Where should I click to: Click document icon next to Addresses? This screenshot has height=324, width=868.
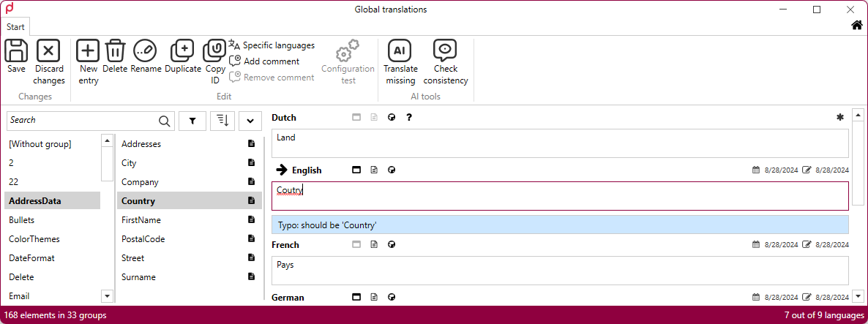[252, 144]
